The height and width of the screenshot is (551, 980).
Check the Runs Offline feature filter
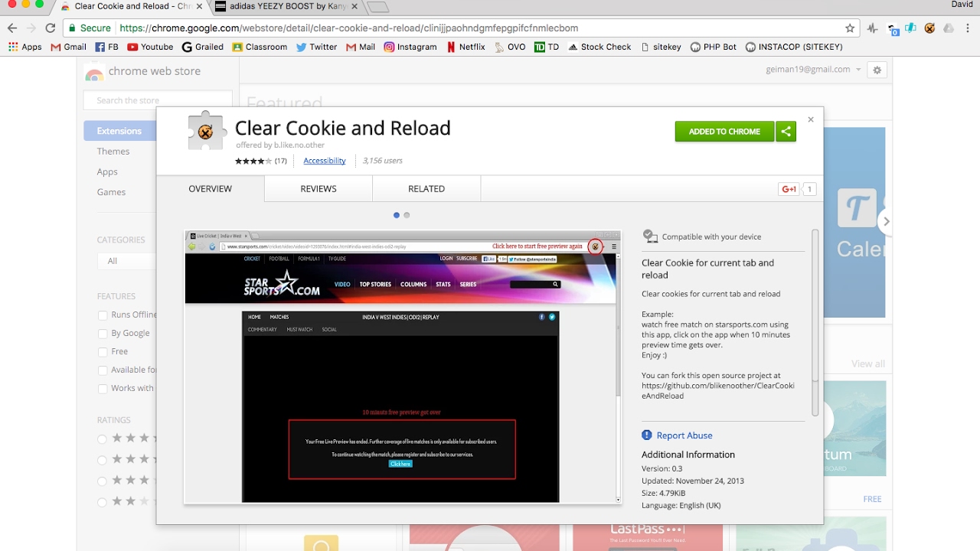click(103, 315)
